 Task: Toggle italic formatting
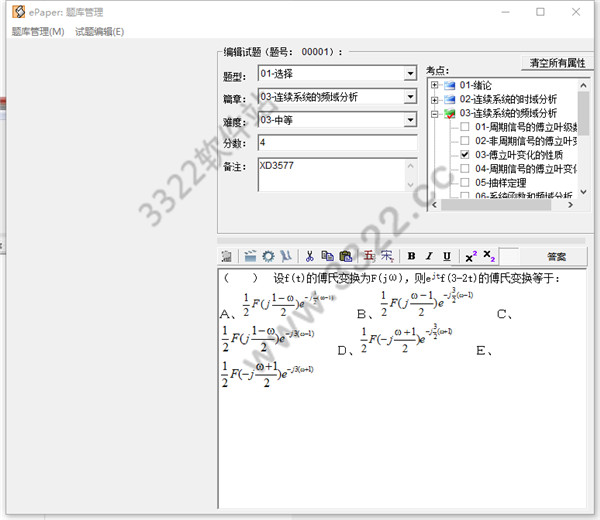429,256
